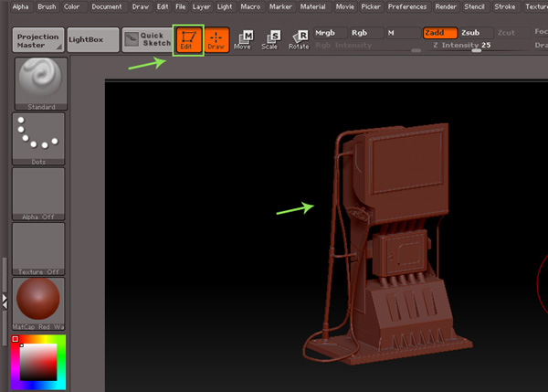The width and height of the screenshot is (548, 392).
Task: Toggle Zadd sculpting mode
Action: (x=440, y=33)
